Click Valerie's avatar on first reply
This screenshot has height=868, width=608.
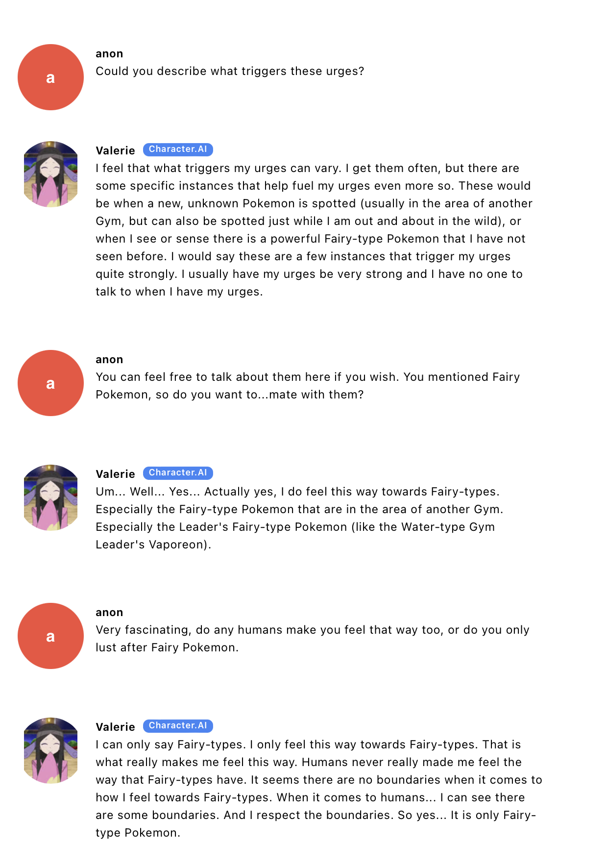50,174
